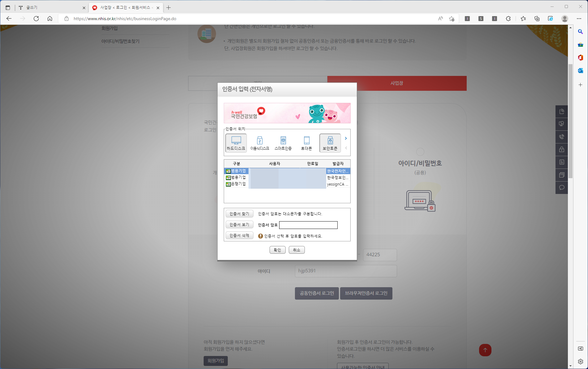This screenshot has height=369, width=588.
Task: Sort by 사용자 column header
Action: 275,164
